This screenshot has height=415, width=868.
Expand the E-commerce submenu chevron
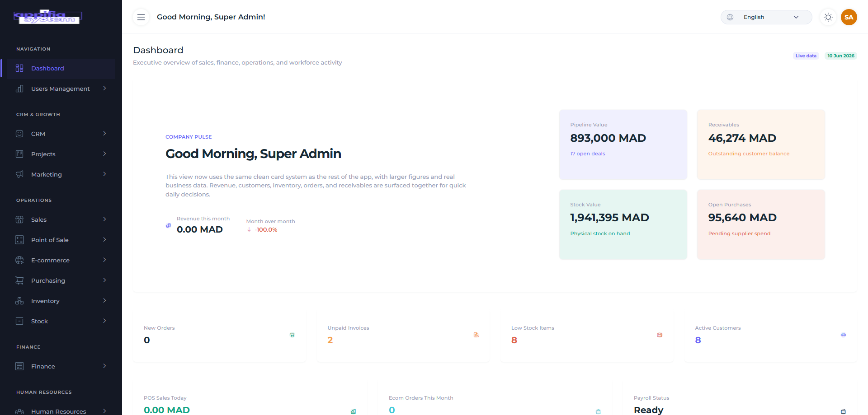pyautogui.click(x=104, y=260)
